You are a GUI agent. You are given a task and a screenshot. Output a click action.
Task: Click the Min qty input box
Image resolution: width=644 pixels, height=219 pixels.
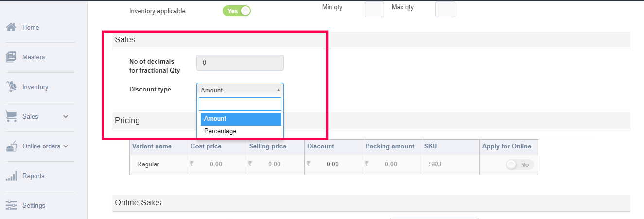374,9
